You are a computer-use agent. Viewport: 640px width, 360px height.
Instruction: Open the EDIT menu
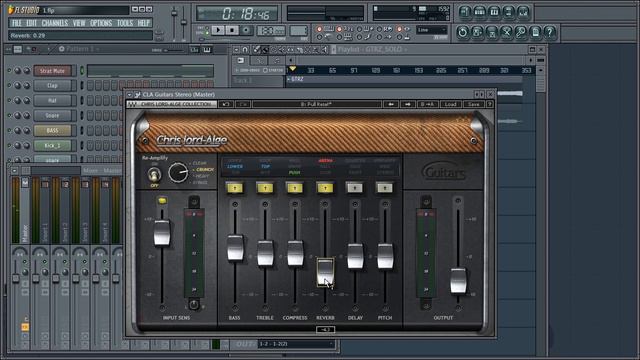point(31,23)
